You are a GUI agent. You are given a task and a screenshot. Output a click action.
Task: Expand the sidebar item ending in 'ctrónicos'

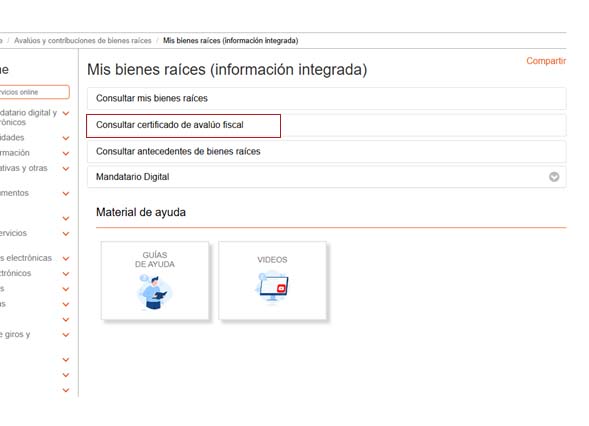[x=66, y=273]
